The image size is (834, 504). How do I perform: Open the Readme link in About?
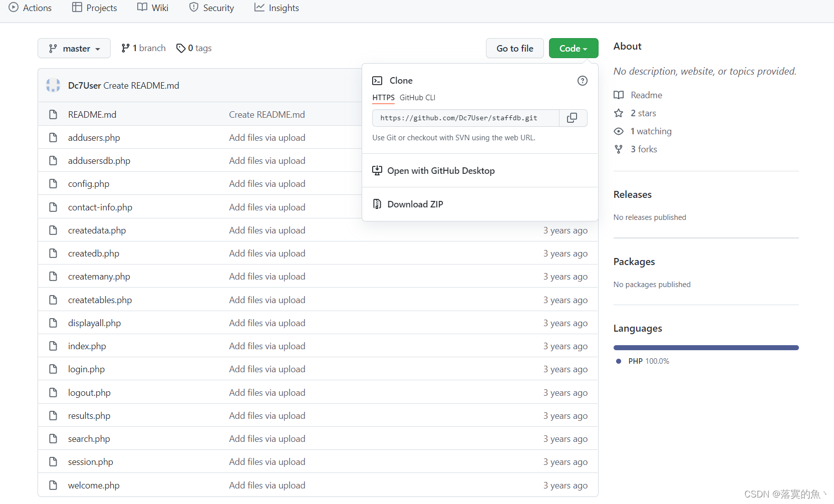click(638, 95)
